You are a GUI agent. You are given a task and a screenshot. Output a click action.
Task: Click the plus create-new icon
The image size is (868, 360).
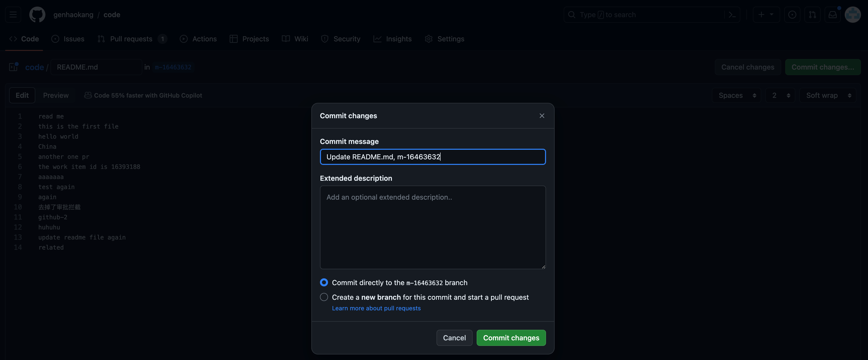pyautogui.click(x=761, y=14)
